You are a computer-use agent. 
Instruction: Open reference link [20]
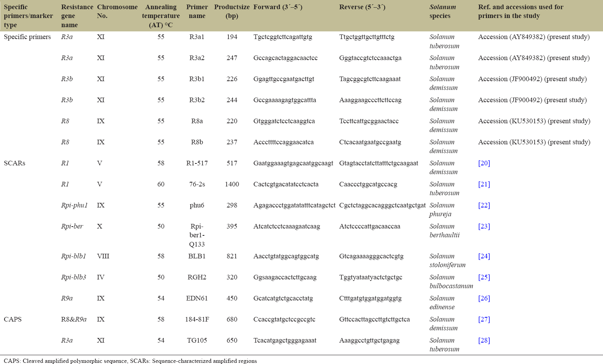point(484,163)
